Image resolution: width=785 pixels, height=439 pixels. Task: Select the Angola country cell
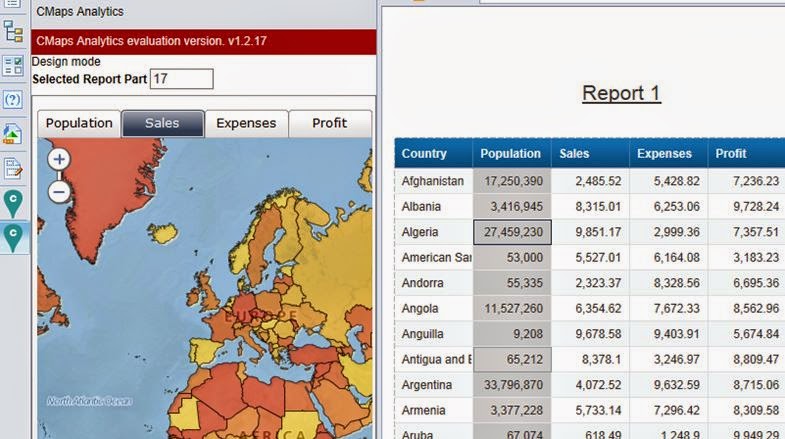[434, 309]
